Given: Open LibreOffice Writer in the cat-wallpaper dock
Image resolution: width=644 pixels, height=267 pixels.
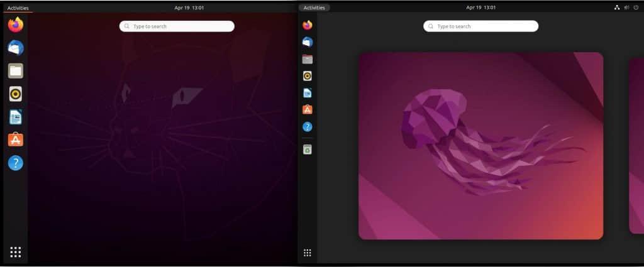Looking at the screenshot, I should (x=16, y=117).
